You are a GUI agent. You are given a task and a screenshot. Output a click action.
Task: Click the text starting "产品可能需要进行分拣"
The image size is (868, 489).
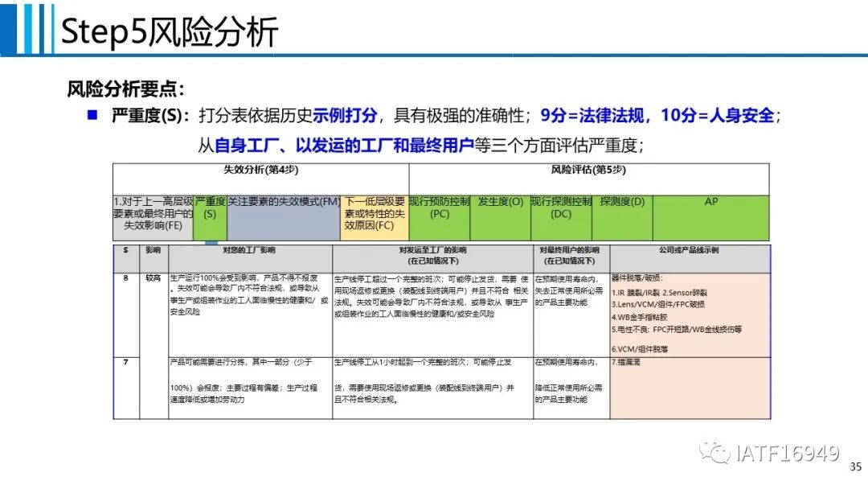click(244, 381)
